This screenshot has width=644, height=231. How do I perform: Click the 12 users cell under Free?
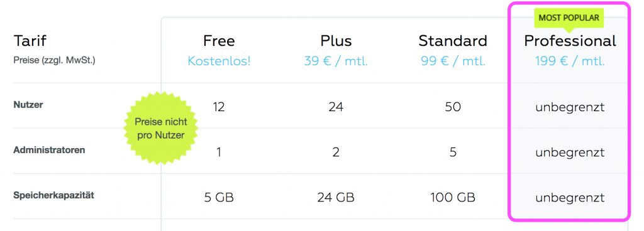pos(219,107)
